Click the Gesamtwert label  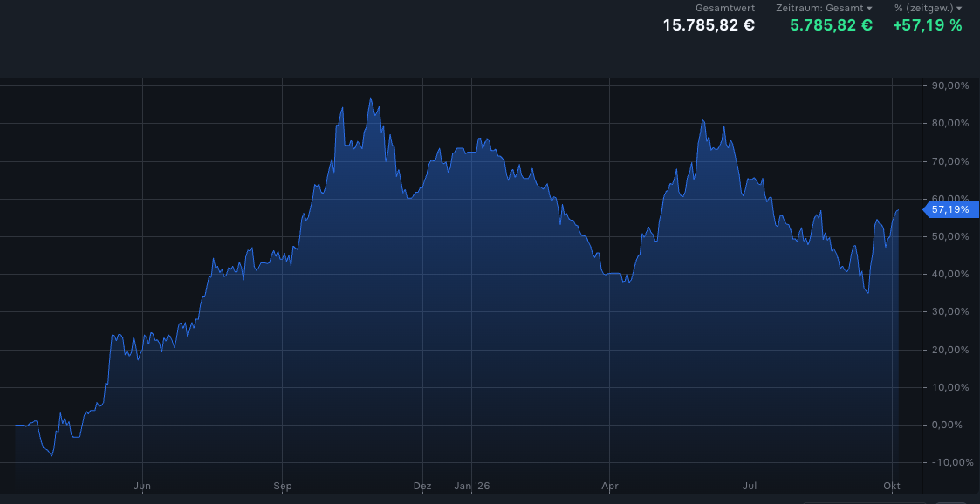tap(725, 8)
